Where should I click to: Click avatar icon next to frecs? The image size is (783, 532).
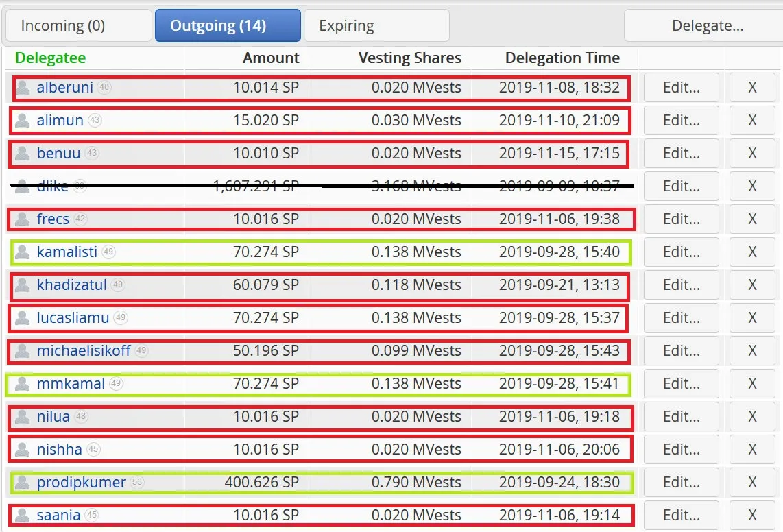(x=23, y=219)
